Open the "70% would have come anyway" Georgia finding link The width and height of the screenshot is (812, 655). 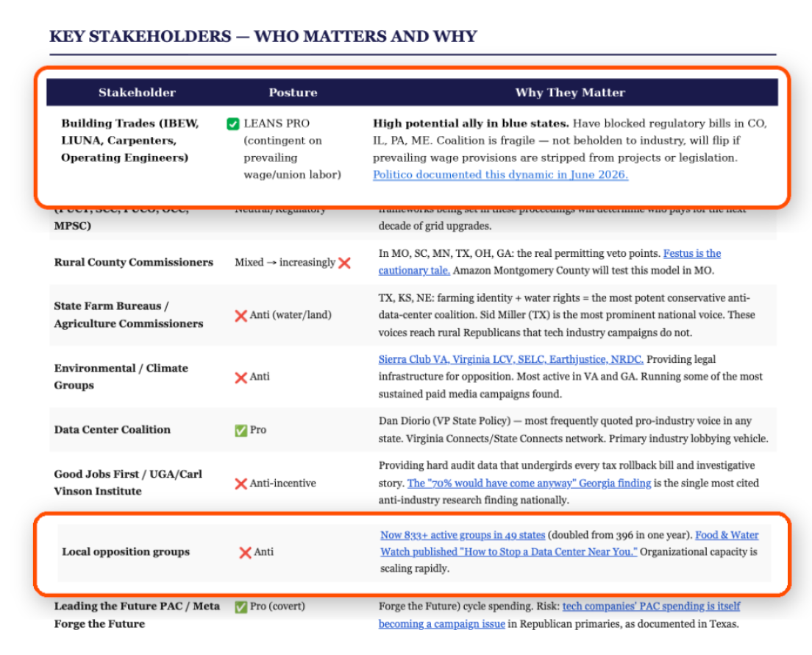529,483
